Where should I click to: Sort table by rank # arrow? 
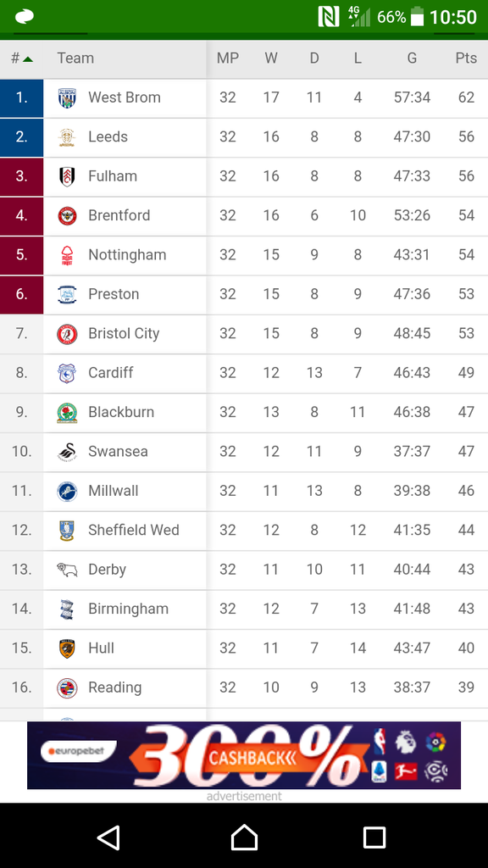point(21,58)
